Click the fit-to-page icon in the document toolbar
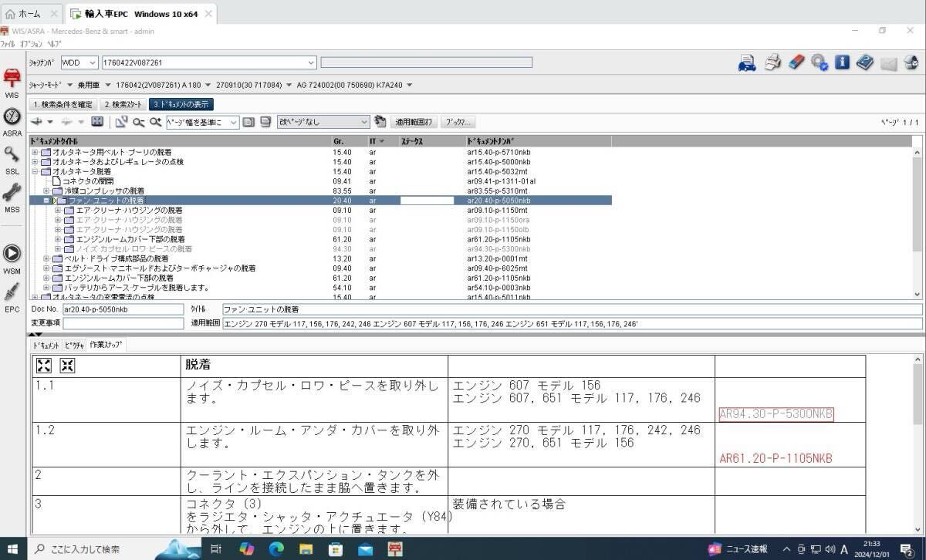926x560 pixels. pyautogui.click(x=96, y=121)
